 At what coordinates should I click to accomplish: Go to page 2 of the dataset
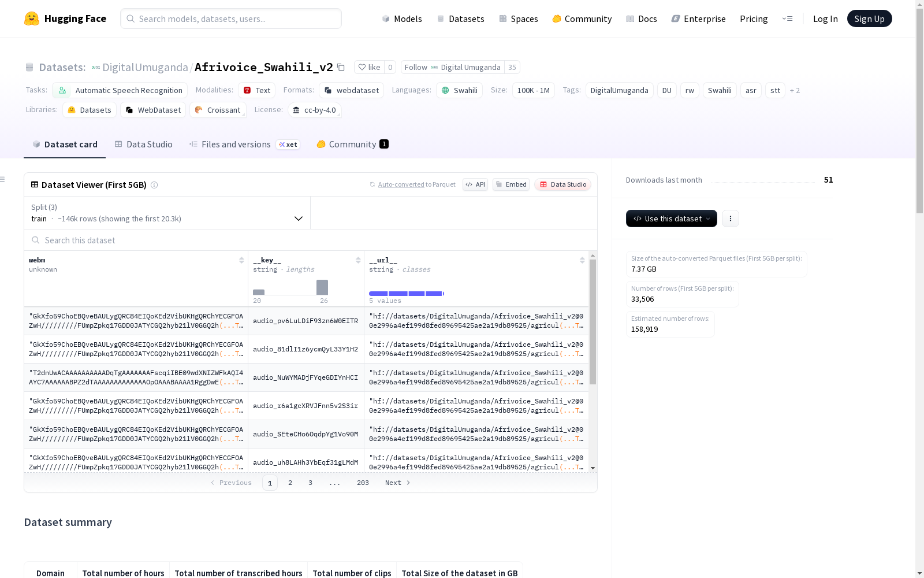pos(290,483)
